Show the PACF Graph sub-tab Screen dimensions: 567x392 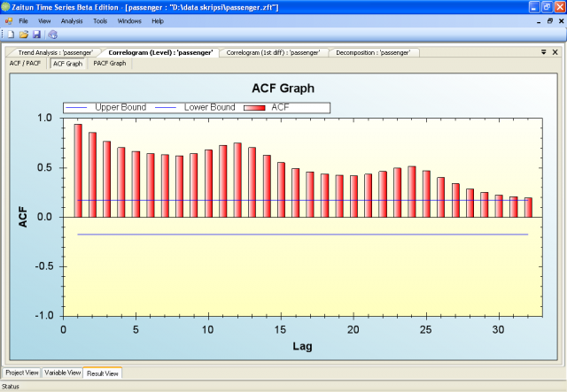[x=110, y=64]
